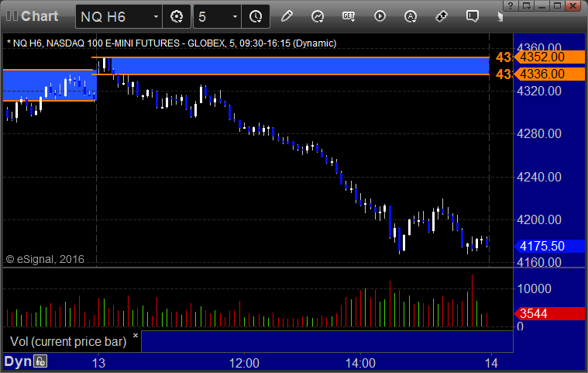
Task: Click the Vol (current price bar) label
Action: coord(68,341)
